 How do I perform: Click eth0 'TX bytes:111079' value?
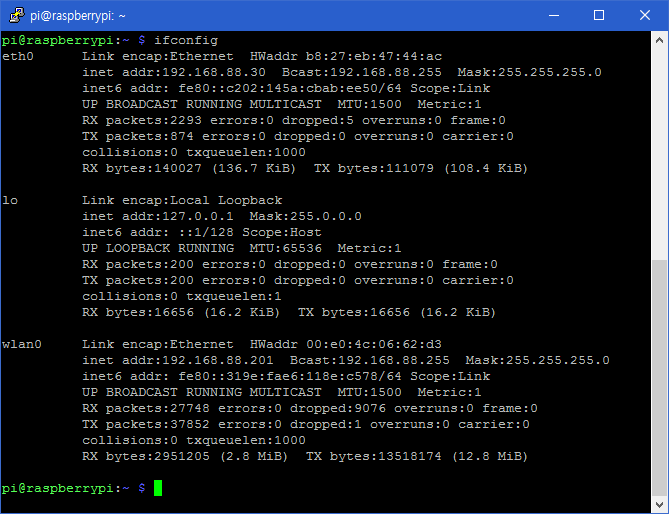tap(374, 168)
